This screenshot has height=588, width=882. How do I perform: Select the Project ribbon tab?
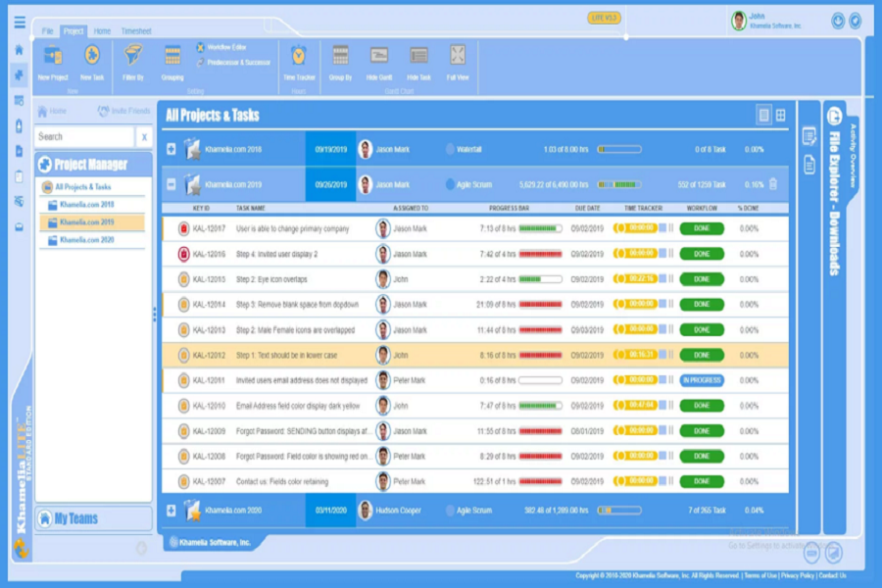coord(73,31)
